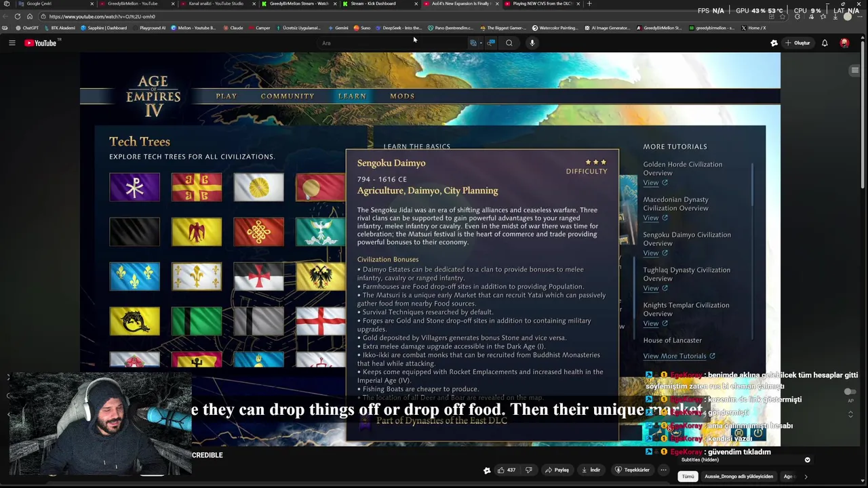View Knights Templar Civilization Overview

pyautogui.click(x=655, y=323)
